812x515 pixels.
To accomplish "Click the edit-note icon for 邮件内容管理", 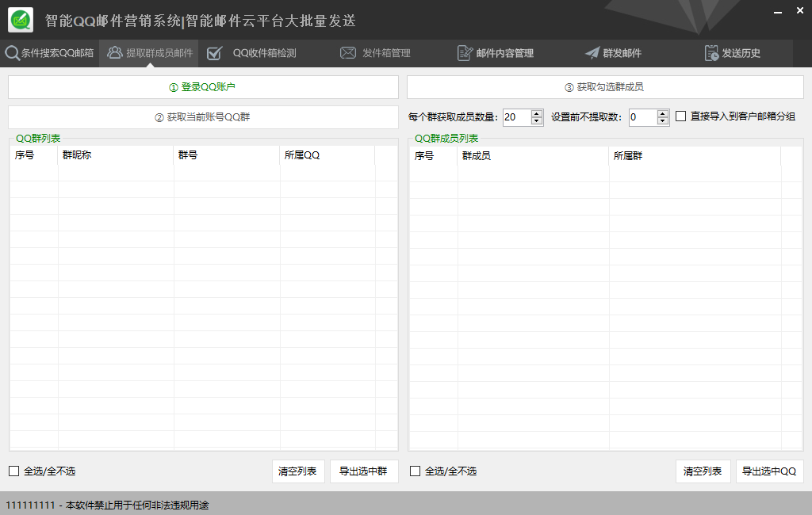I will pyautogui.click(x=465, y=53).
